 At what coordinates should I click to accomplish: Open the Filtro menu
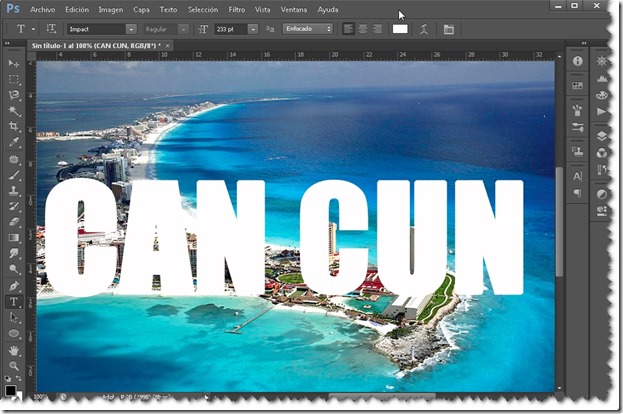[237, 10]
